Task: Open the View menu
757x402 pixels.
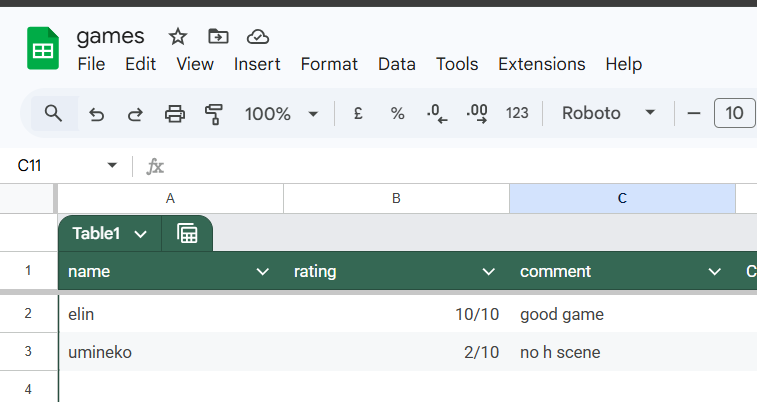Action: click(195, 64)
